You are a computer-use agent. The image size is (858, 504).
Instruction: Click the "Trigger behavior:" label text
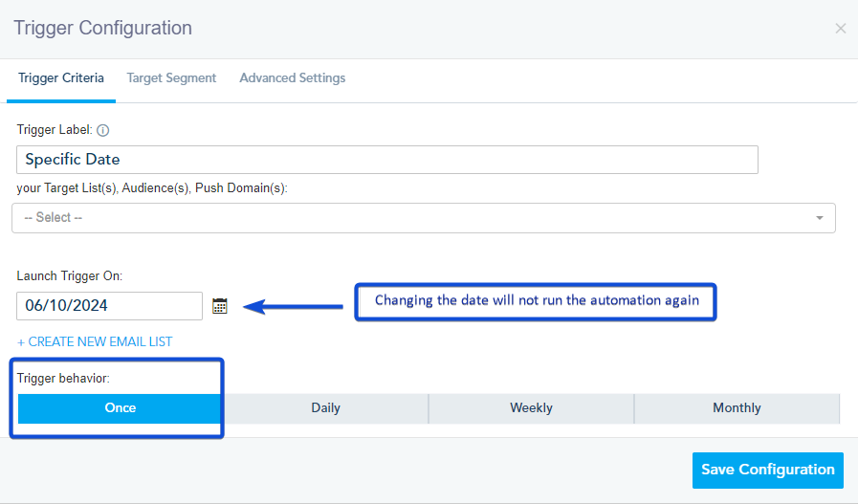(63, 379)
